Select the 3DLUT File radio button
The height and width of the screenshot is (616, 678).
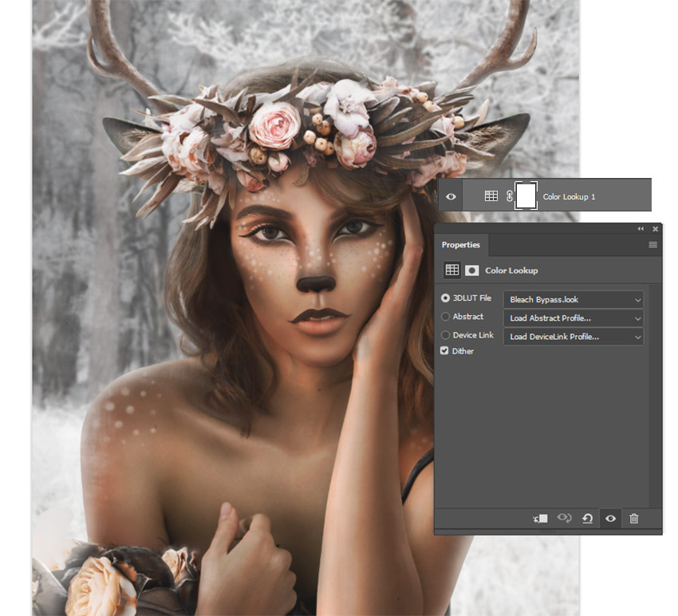[445, 298]
